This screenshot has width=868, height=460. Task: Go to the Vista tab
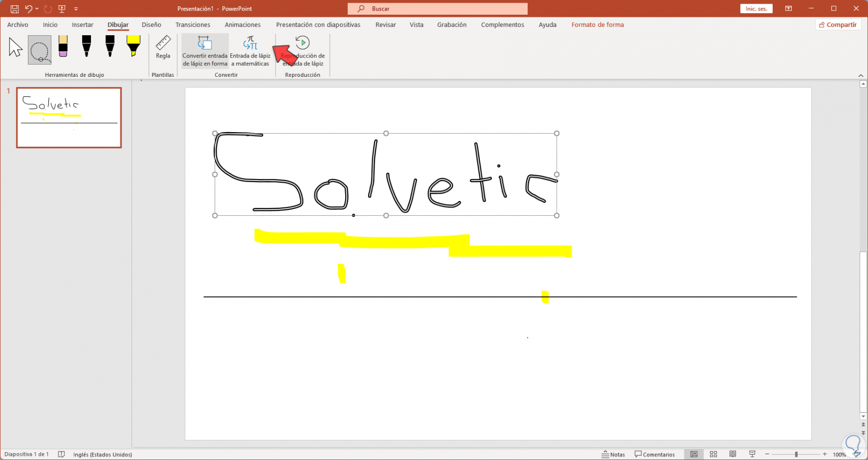(417, 25)
